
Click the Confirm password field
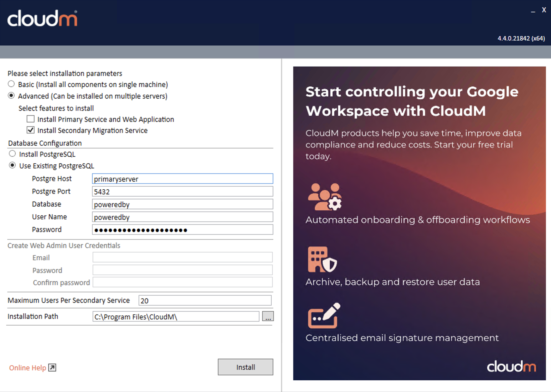[x=182, y=282]
